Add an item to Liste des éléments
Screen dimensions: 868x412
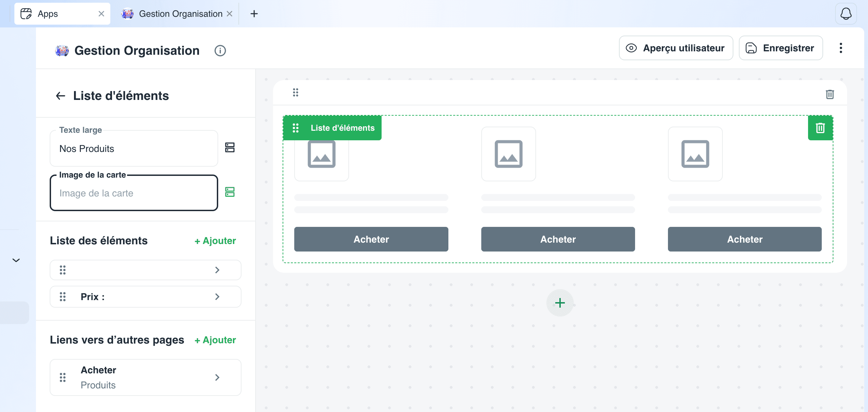(x=215, y=241)
